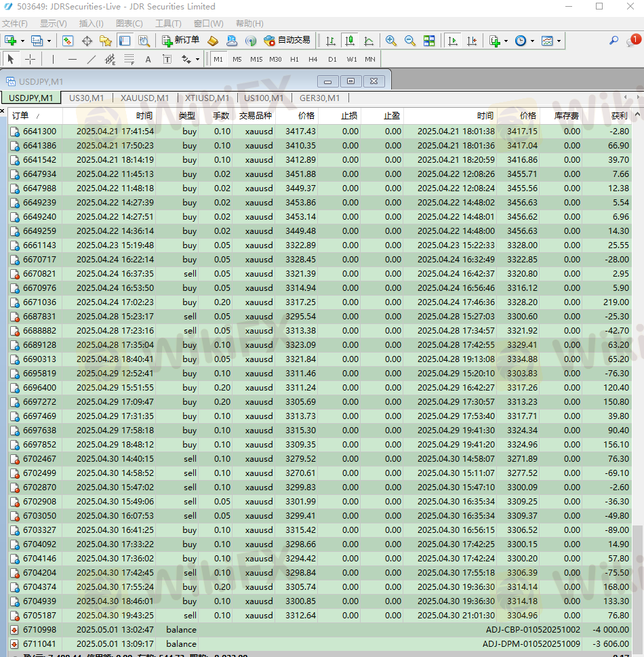The width and height of the screenshot is (644, 657).
Task: Zoom out of the chart
Action: (x=410, y=41)
